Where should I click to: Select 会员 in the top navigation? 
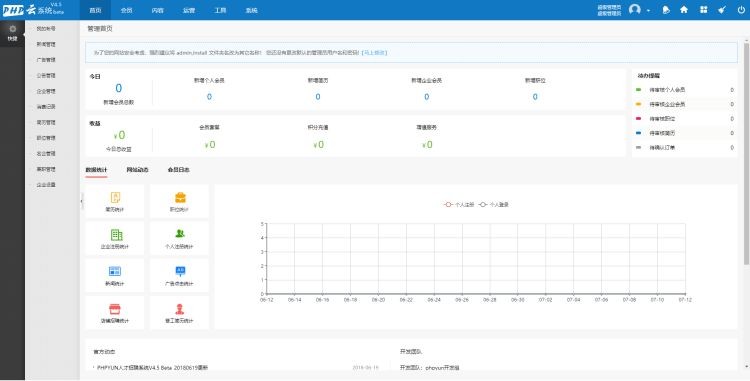pos(126,10)
